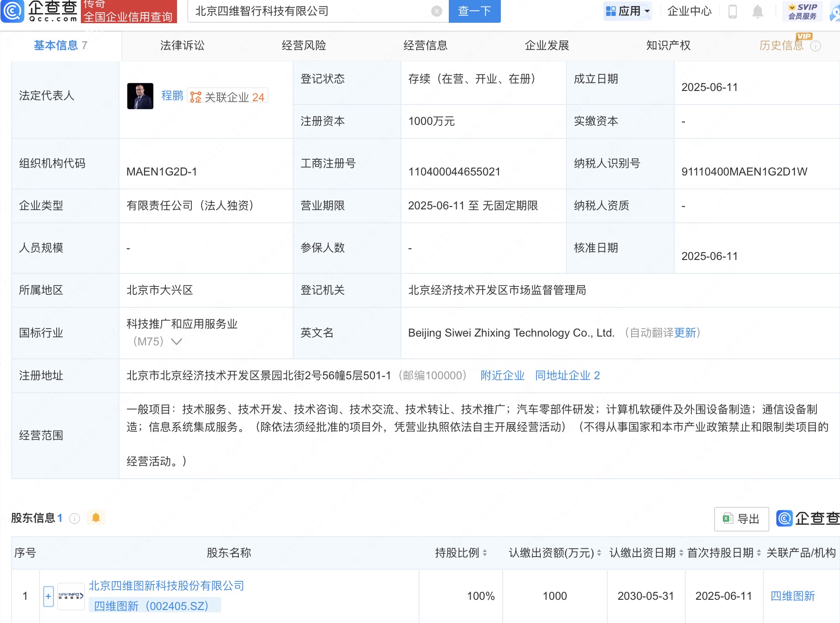Open the mobile phone app icon in the header
This screenshot has width=840, height=623.
[733, 11]
